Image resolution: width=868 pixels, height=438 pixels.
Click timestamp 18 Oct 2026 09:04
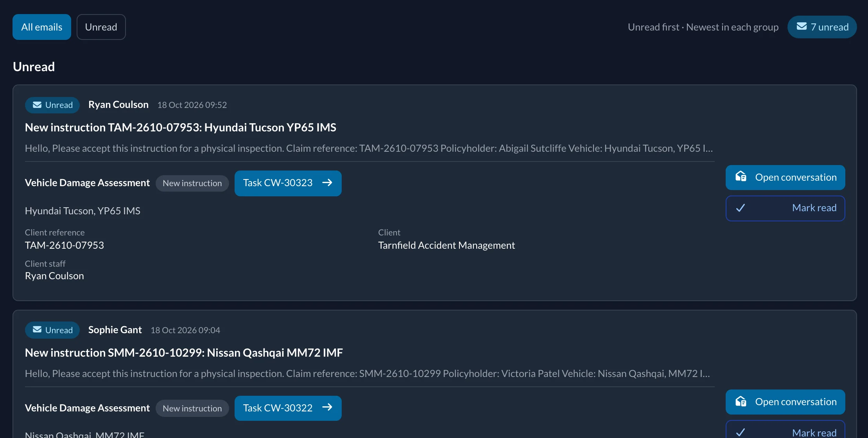(x=185, y=330)
